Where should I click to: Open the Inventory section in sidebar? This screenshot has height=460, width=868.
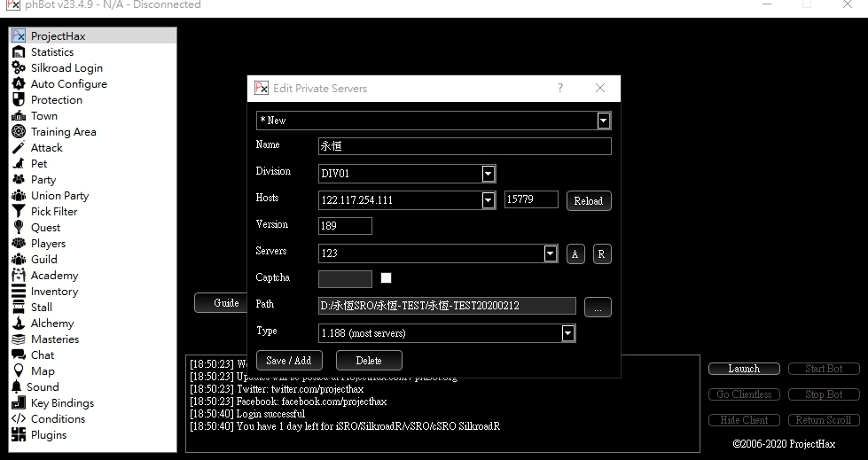tap(54, 292)
